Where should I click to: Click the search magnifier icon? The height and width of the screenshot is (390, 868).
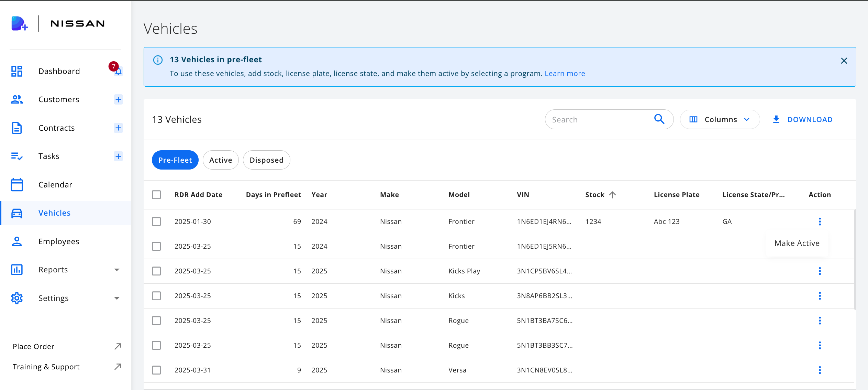pyautogui.click(x=659, y=119)
